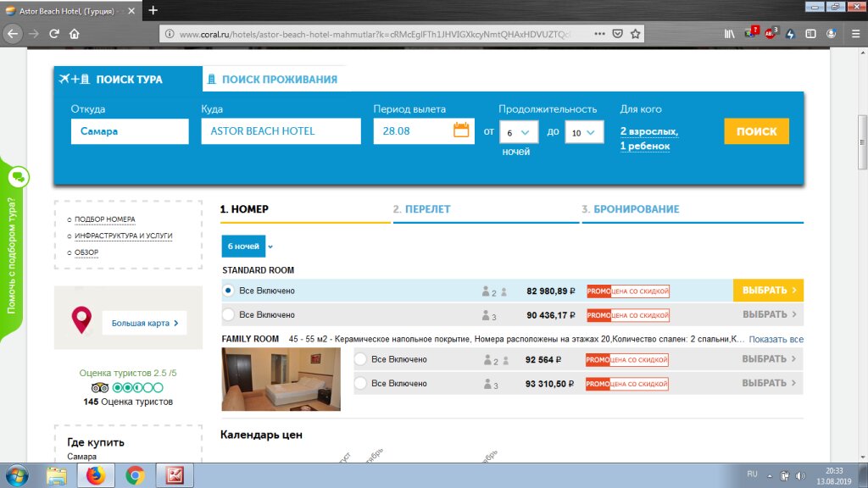Switch to the ПОИСК ТУРА tab

click(x=129, y=79)
